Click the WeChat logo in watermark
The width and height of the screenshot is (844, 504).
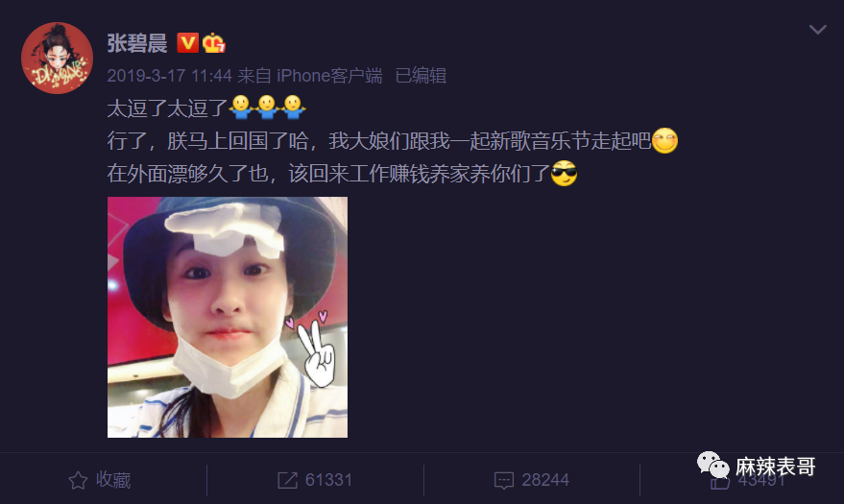point(712,465)
